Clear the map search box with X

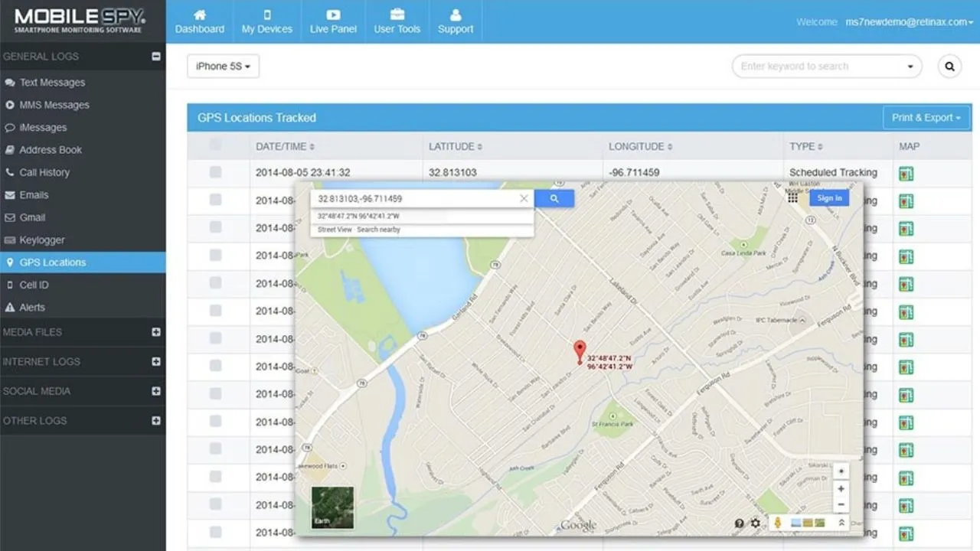pos(524,199)
